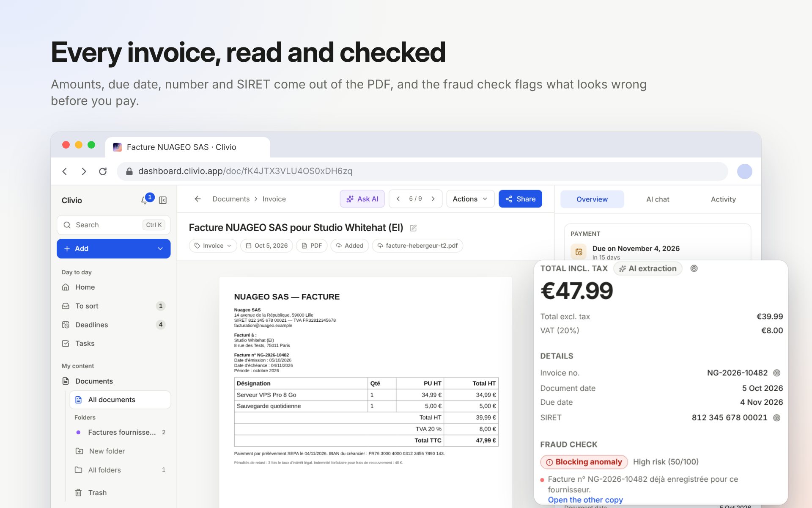812x508 pixels.
Task: Expand the Add button menu
Action: (160, 248)
